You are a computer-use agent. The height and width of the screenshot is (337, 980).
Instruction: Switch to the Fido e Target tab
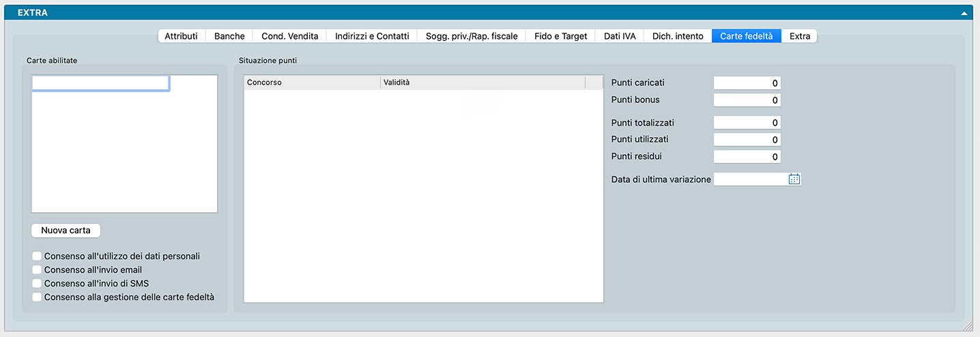click(561, 36)
